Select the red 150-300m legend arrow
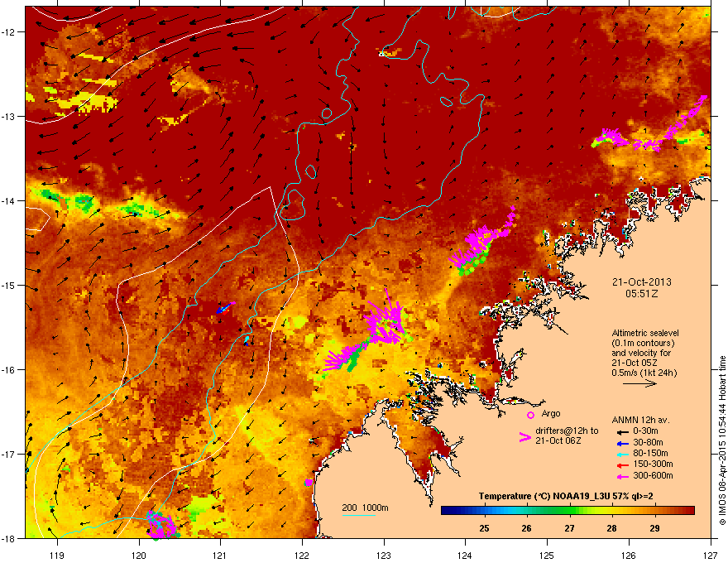Image resolution: width=728 pixels, height=563 pixels. click(x=623, y=464)
